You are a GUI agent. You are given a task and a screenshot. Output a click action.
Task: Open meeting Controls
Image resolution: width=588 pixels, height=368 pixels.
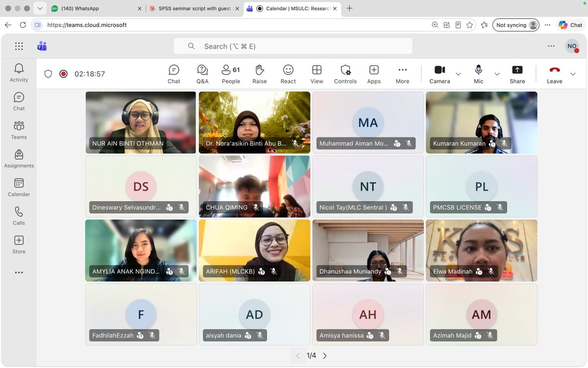point(345,74)
